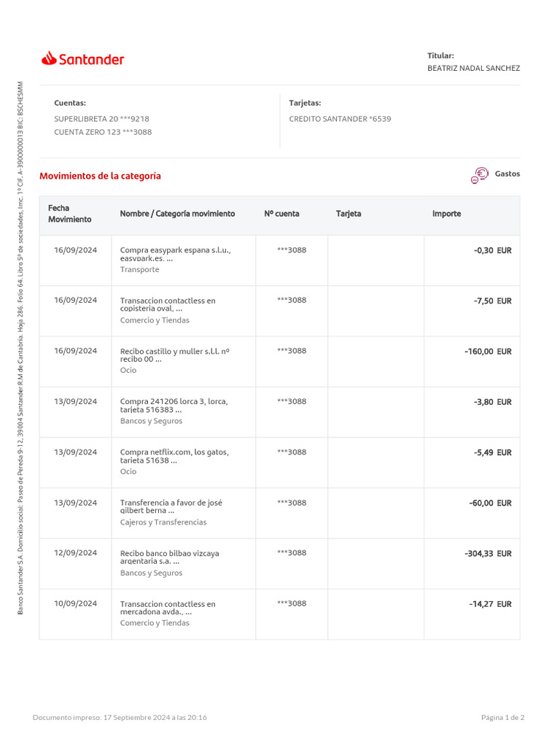Click the Página 1 de 2 indicator
This screenshot has height=747, width=560.
tap(502, 717)
